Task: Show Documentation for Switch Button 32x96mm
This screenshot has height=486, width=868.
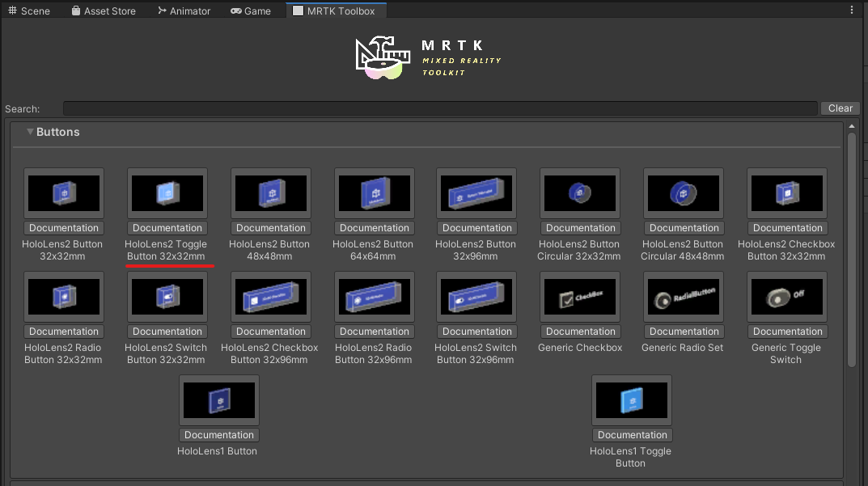Action: click(476, 332)
